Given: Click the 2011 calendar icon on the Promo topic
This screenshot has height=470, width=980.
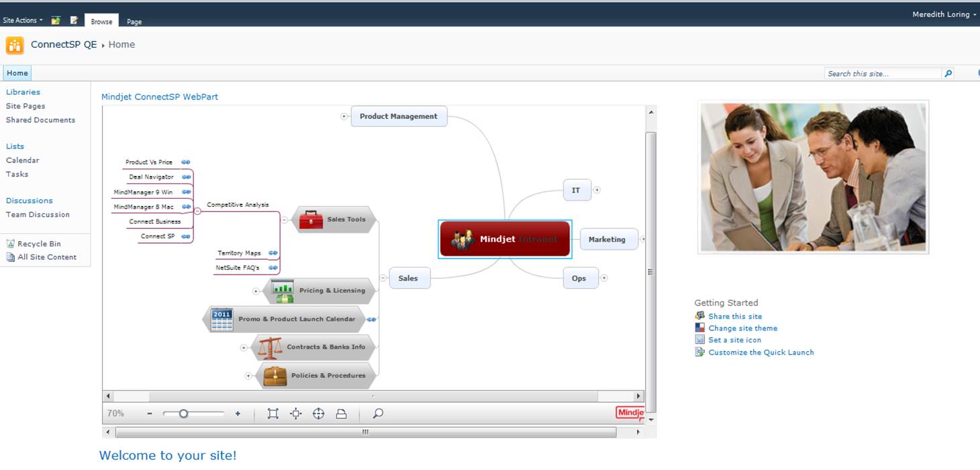Looking at the screenshot, I should point(222,319).
